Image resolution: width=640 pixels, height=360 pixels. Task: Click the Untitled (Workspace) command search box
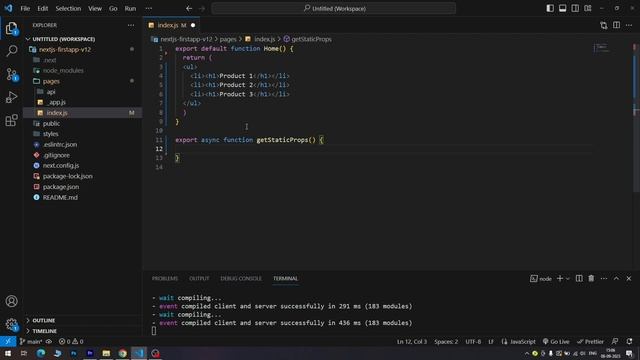coord(334,8)
